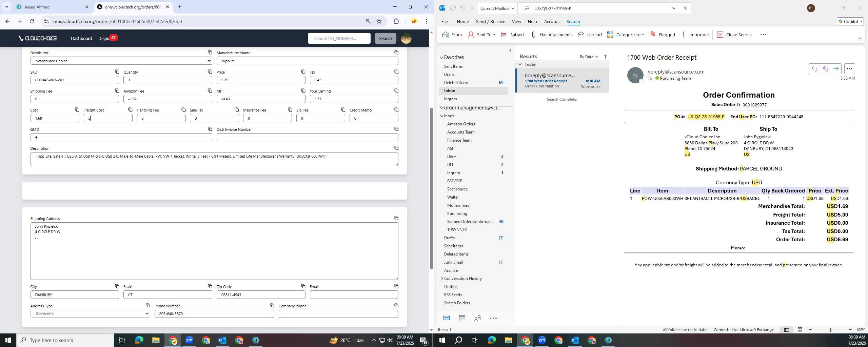Viewport: 868px width, 347px height.
Task: Open Sent To filter dropdown
Action: 481,35
